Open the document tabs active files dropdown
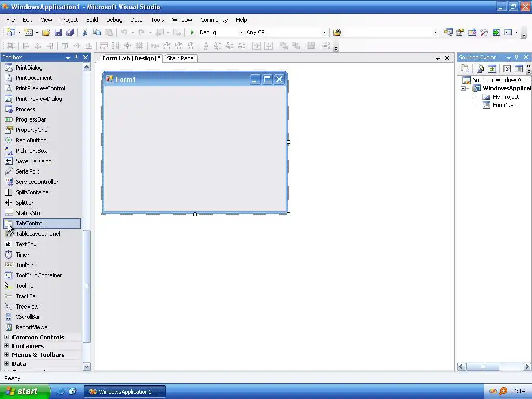This screenshot has width=532, height=399. (437, 58)
